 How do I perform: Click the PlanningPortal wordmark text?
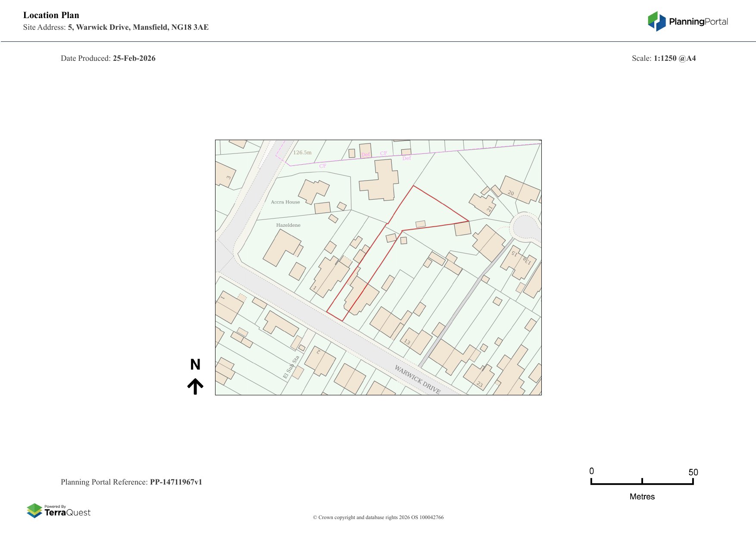[698, 22]
